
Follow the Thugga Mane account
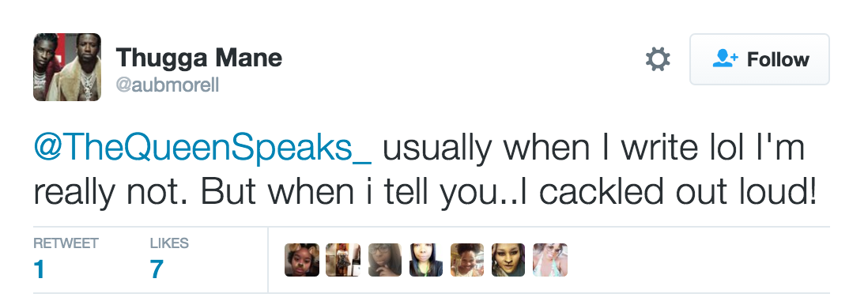click(x=759, y=59)
